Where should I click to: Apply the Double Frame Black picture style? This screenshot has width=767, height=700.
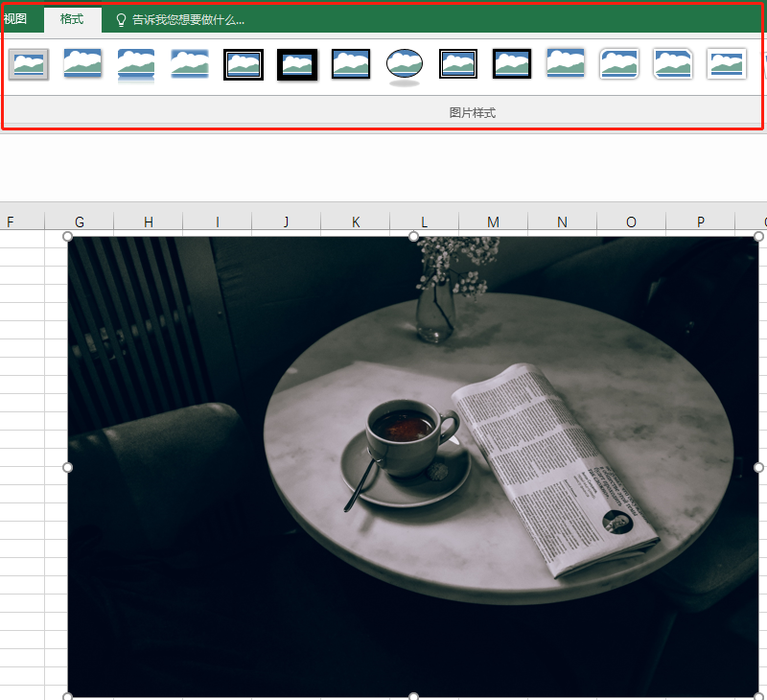[244, 64]
